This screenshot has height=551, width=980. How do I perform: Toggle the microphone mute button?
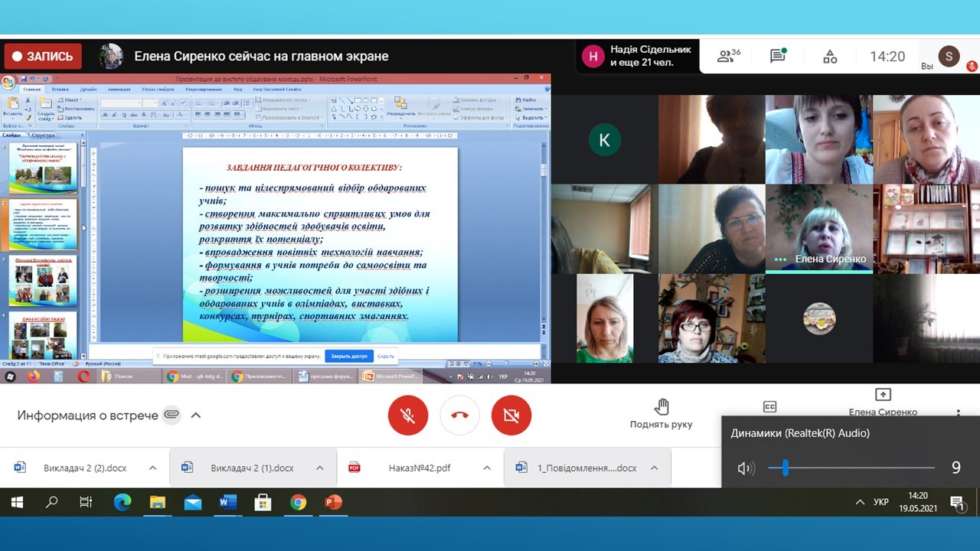(408, 416)
